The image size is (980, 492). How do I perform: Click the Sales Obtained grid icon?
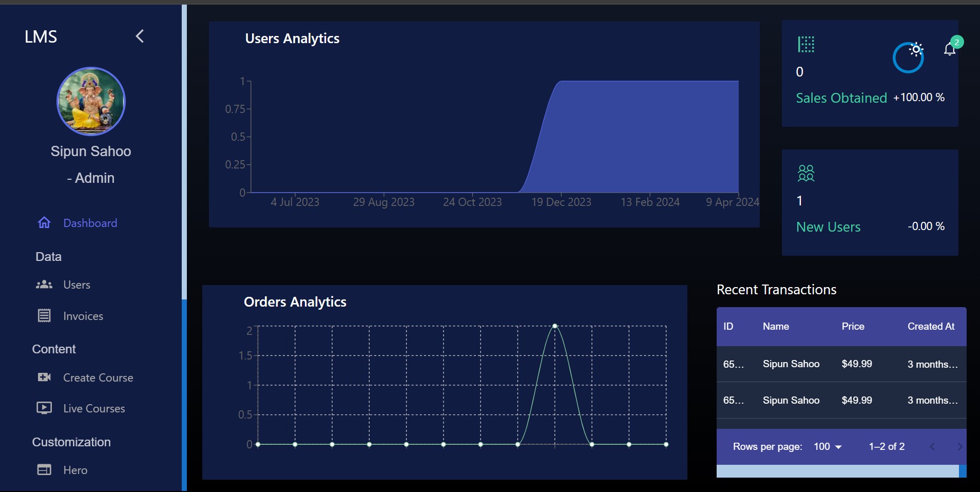coord(806,45)
